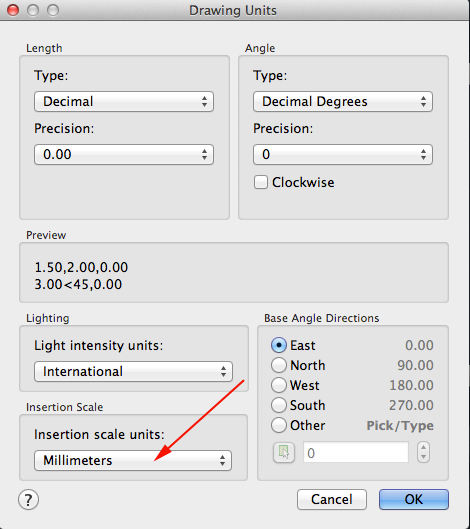Click the base angle stepper arrows
Viewport: 470px width, 529px height.
point(423,452)
